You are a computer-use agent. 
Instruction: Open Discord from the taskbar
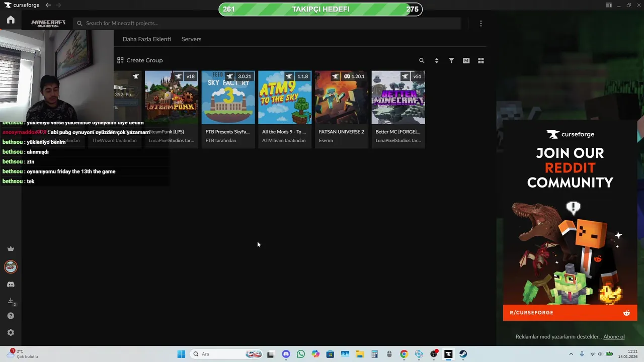point(286,354)
